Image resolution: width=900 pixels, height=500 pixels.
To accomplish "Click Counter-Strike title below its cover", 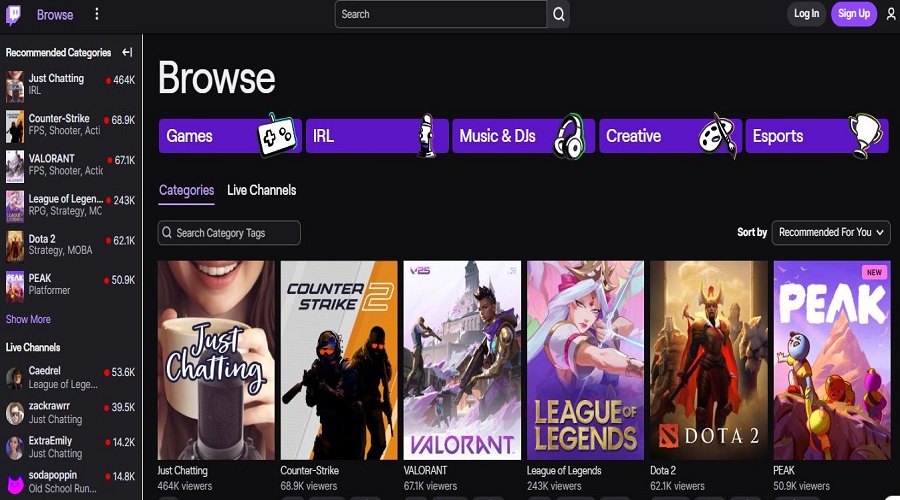I will point(309,471).
